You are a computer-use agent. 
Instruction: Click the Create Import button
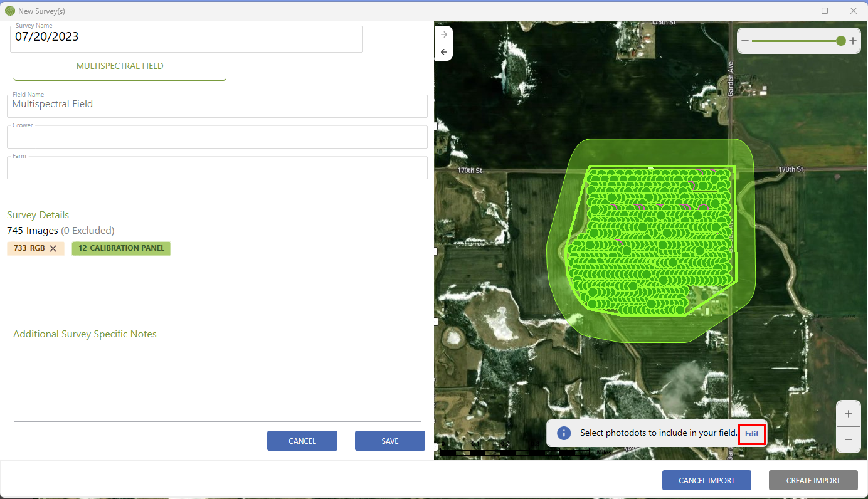coord(813,481)
